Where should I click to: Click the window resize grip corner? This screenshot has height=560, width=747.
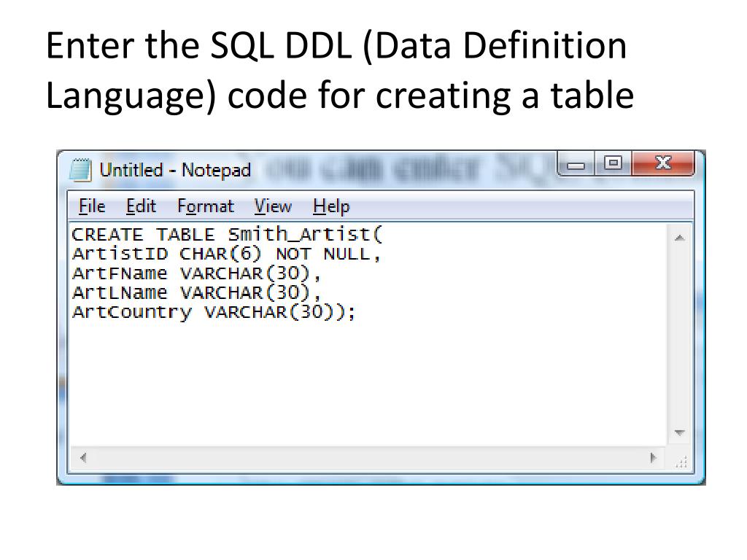point(681,461)
